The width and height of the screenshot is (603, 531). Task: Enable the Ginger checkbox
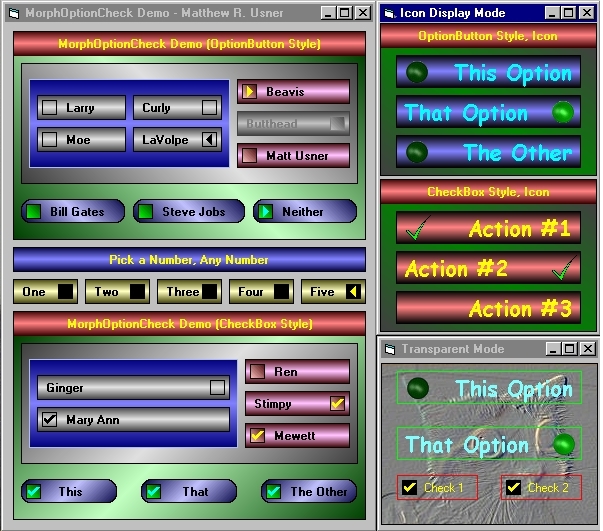point(217,388)
